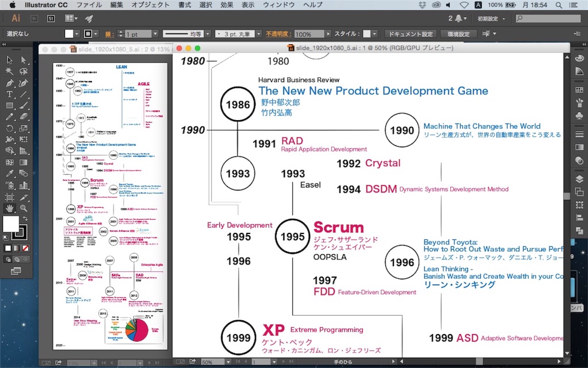Set paint mode to Color
The image size is (588, 368).
point(8,248)
